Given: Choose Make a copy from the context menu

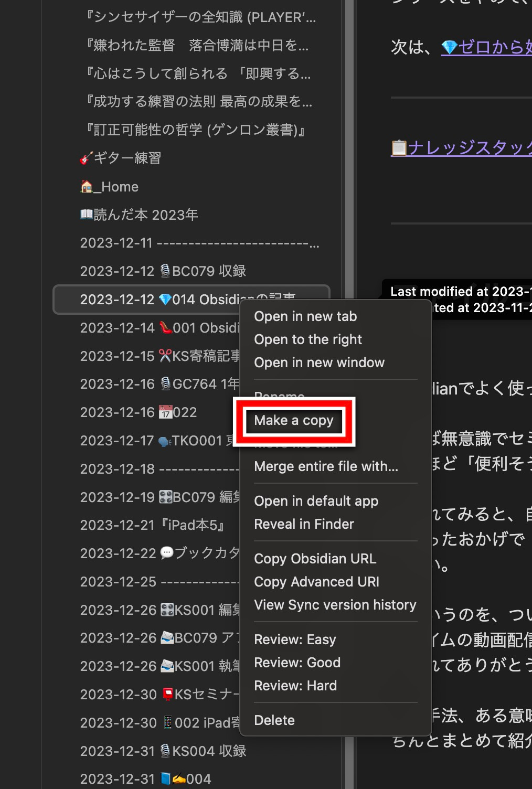Looking at the screenshot, I should click(293, 420).
